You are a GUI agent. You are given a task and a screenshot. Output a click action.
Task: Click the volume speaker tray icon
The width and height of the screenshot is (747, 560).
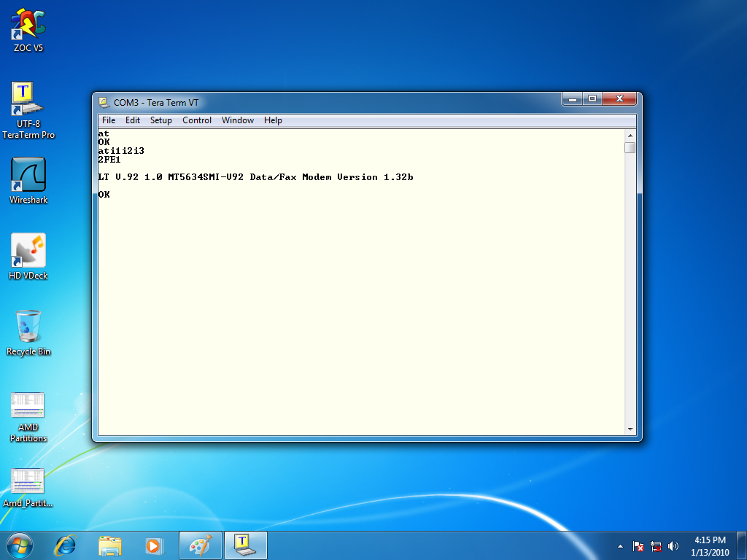(673, 545)
